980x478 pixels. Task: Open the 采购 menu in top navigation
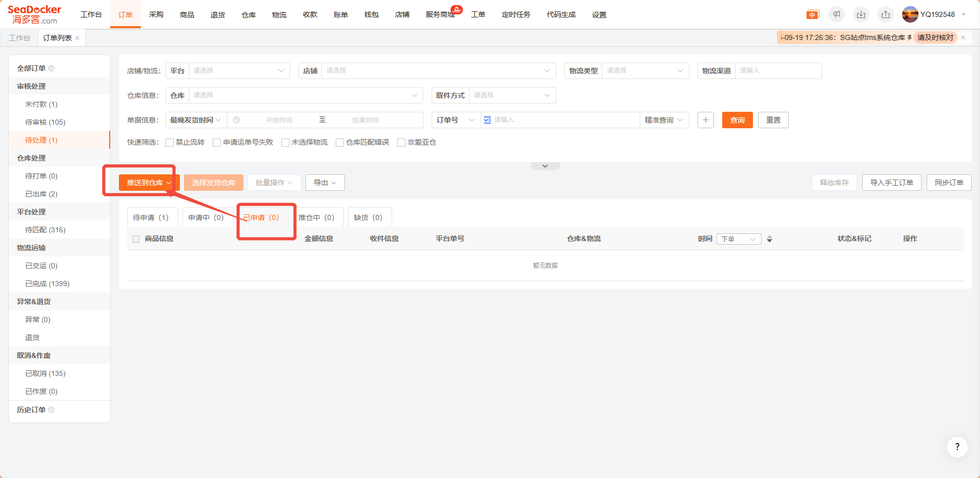(x=156, y=15)
